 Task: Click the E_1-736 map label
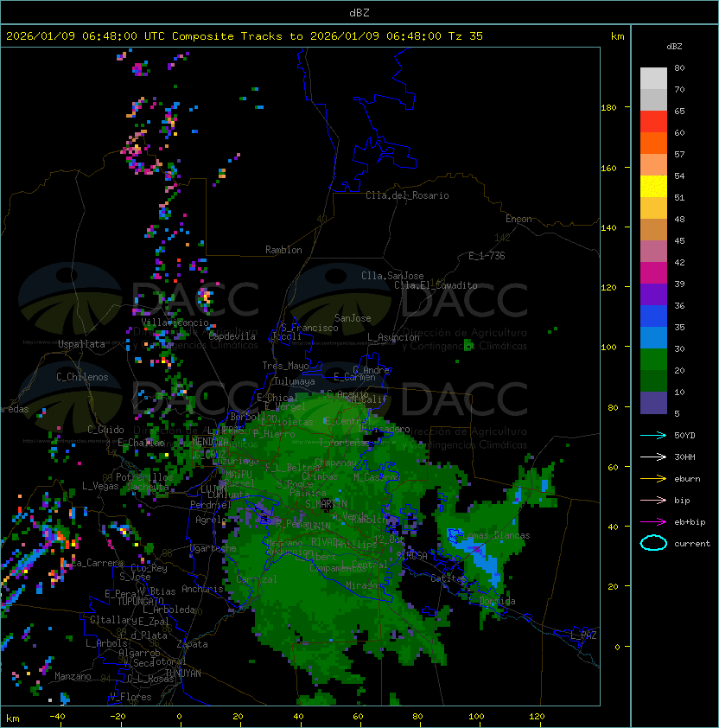(487, 256)
